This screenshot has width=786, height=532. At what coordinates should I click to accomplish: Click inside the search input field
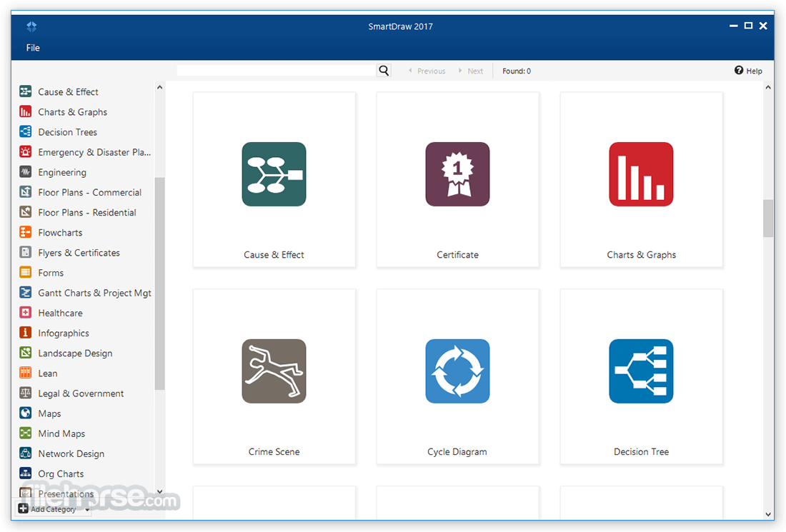(x=277, y=71)
